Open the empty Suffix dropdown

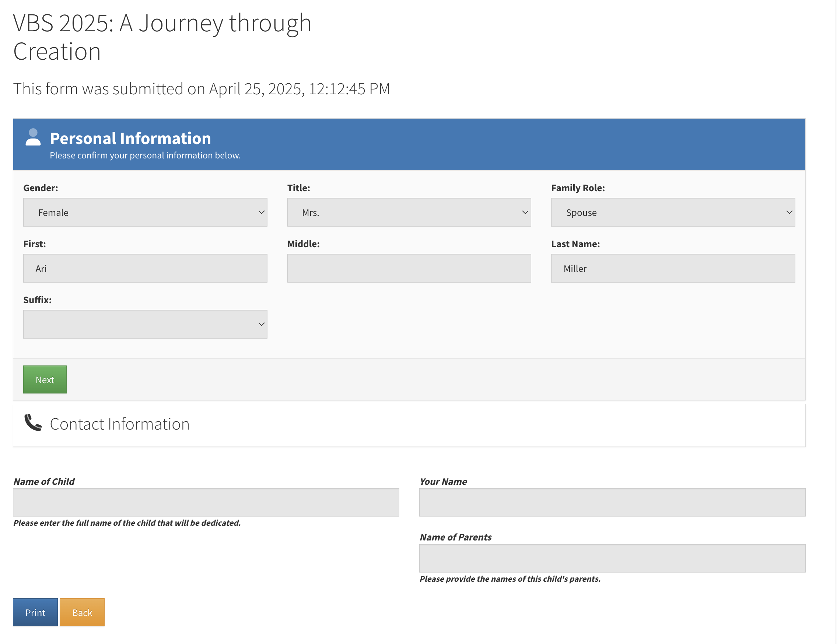tap(145, 324)
